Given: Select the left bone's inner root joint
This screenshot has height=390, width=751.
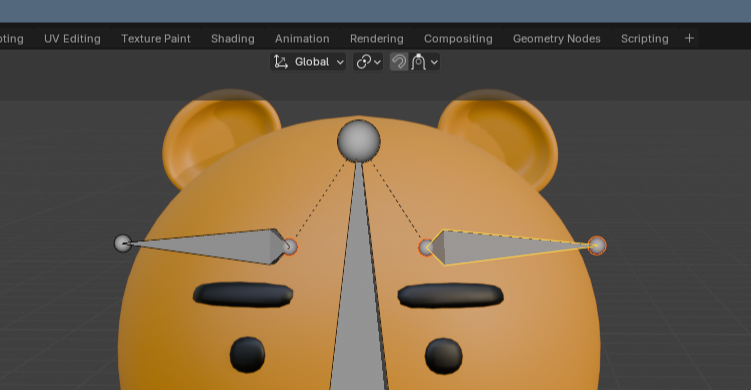Looking at the screenshot, I should pos(290,247).
